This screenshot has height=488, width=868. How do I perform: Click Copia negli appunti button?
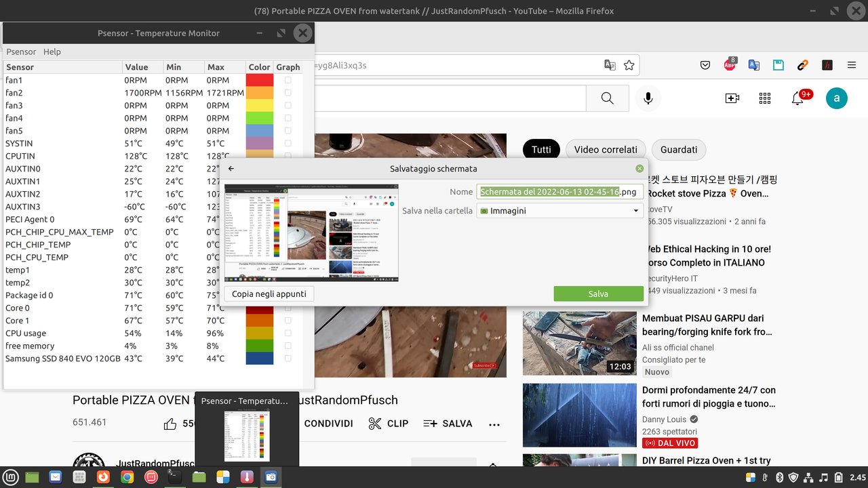pyautogui.click(x=269, y=293)
